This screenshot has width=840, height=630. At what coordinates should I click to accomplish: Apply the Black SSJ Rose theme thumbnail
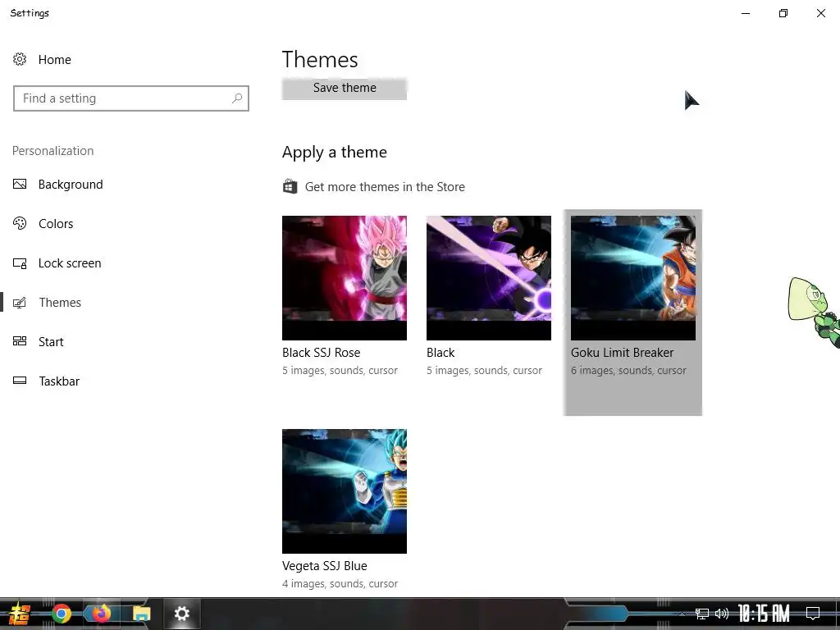pos(345,277)
